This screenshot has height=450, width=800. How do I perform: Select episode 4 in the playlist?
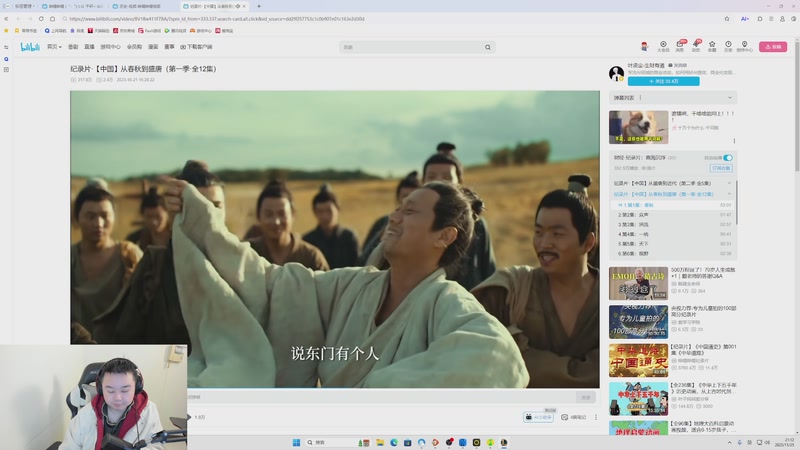673,234
